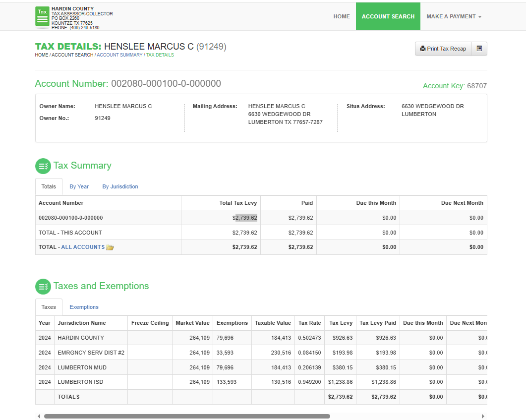Click right arrow of horizontal scrollbar
The width and height of the screenshot is (526, 420).
(483, 417)
